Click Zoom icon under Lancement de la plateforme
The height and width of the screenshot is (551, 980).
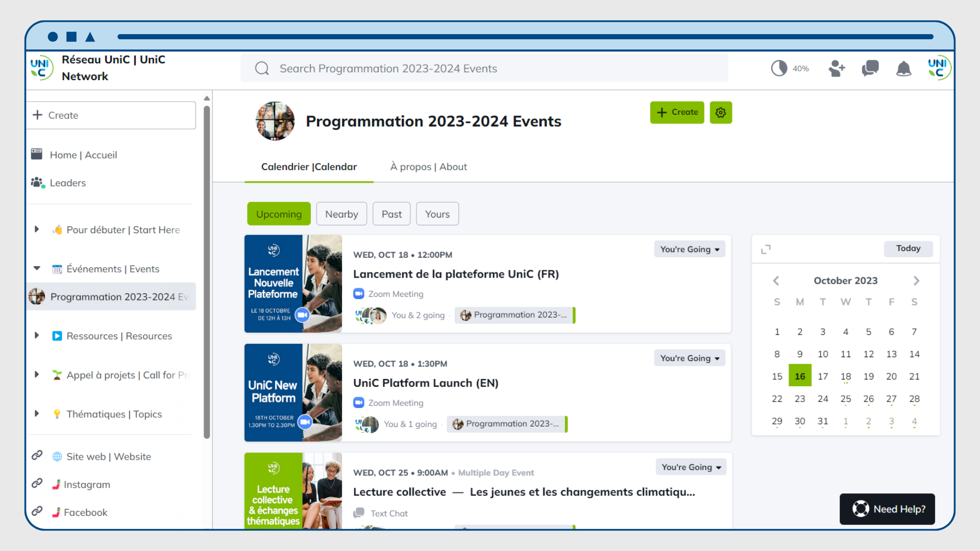click(359, 294)
